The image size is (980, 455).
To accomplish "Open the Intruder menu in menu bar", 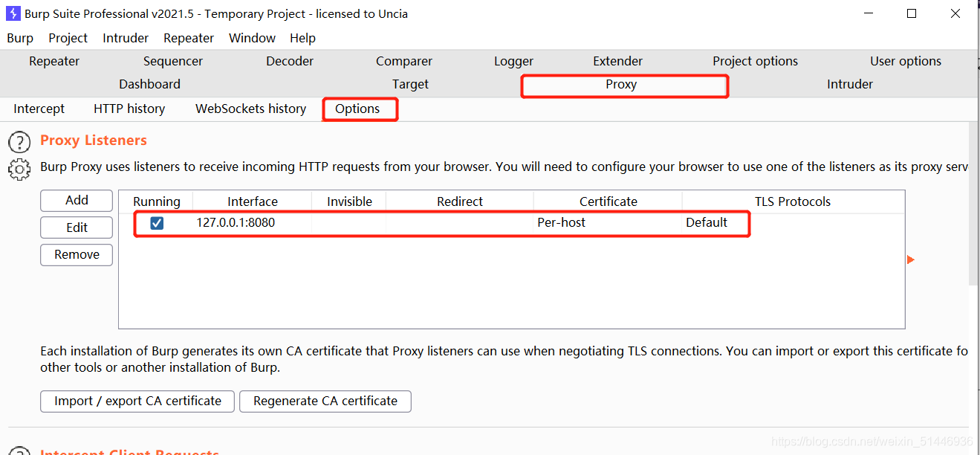I will point(126,38).
